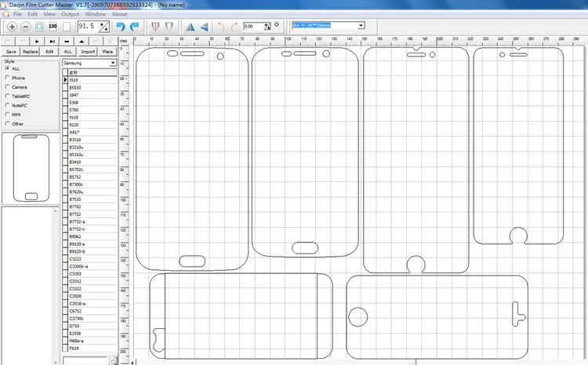Click the flip horizontal triangle icon
Screen dimensions: 588x365
point(190,27)
